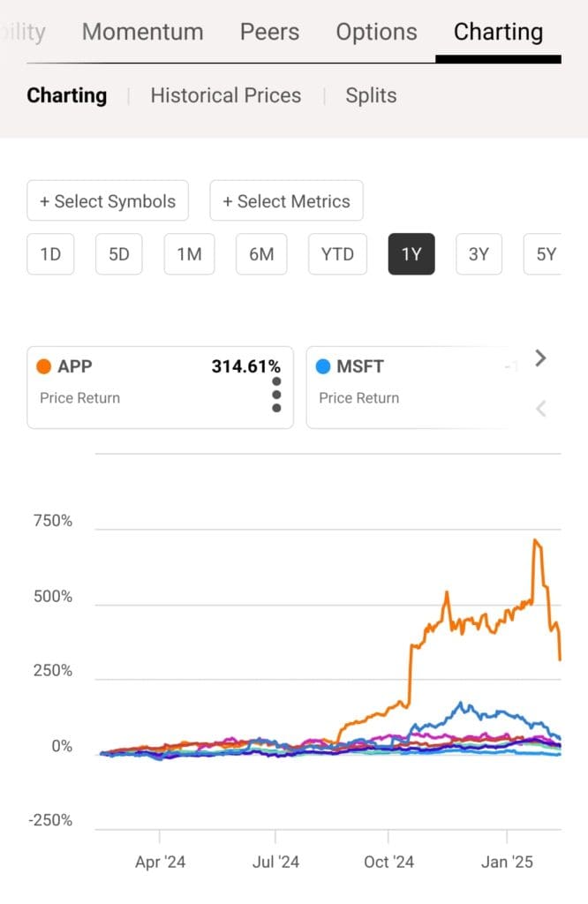Open the Momentum tab

click(142, 32)
